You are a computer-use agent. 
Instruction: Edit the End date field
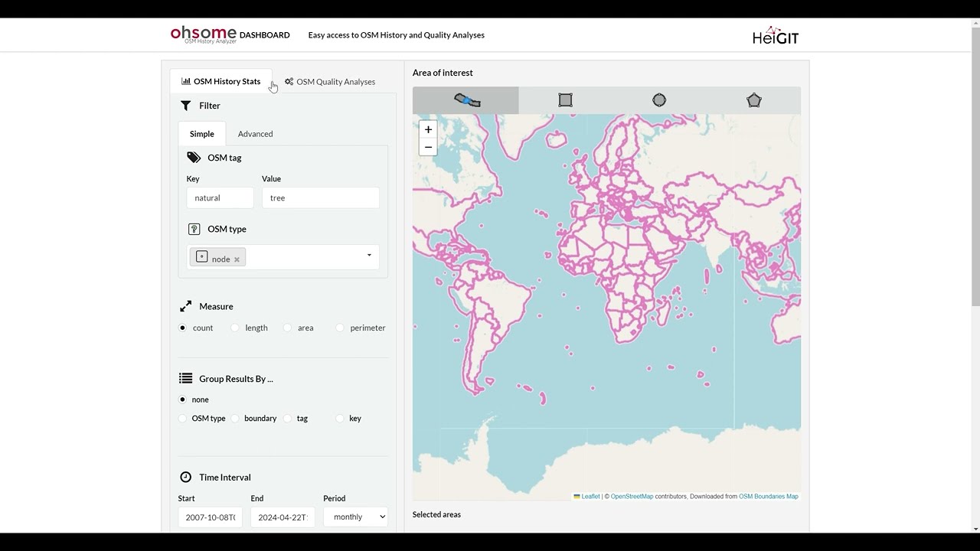[283, 517]
